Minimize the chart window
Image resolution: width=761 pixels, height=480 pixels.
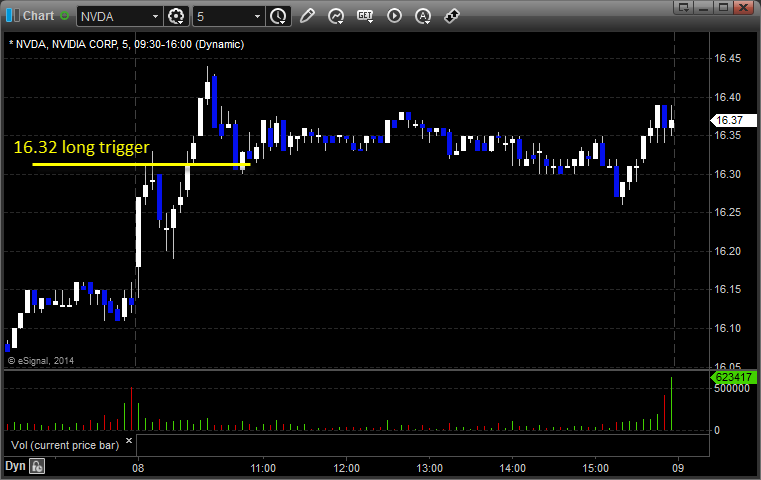pos(704,7)
